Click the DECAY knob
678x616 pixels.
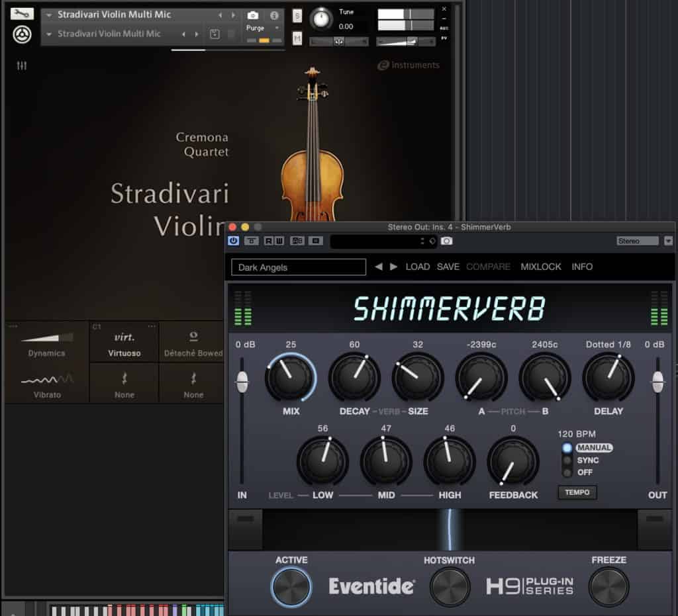(x=355, y=378)
